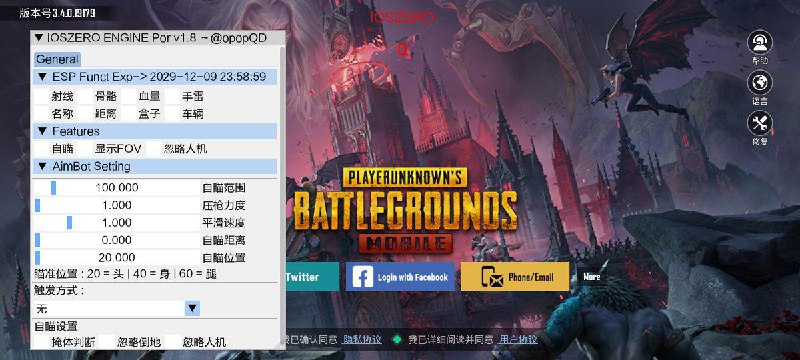Screen dimensions: 800x360
Task: Toggle 忽略人机 under 自瞄设置
Action: (173, 342)
